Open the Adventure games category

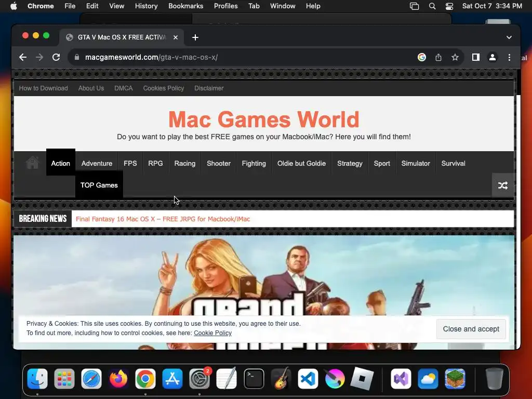pos(97,163)
